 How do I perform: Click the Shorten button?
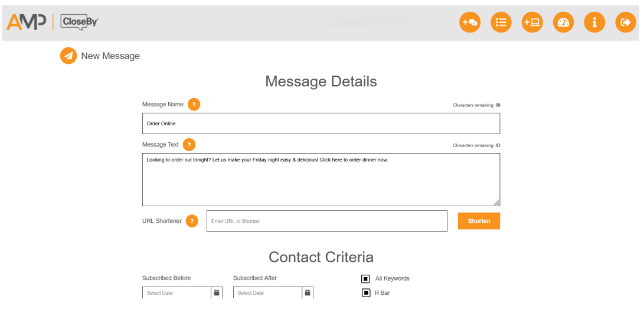click(x=479, y=221)
